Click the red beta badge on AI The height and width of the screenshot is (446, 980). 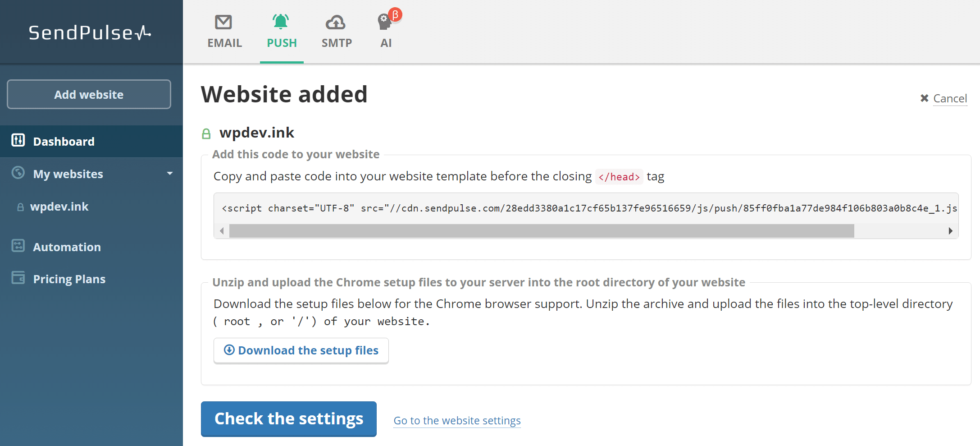(x=395, y=15)
